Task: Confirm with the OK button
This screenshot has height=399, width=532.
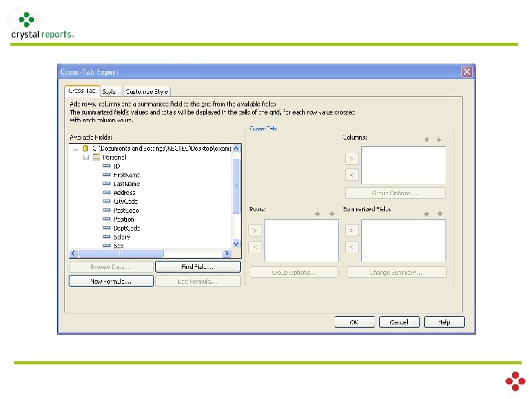Action: [x=354, y=322]
